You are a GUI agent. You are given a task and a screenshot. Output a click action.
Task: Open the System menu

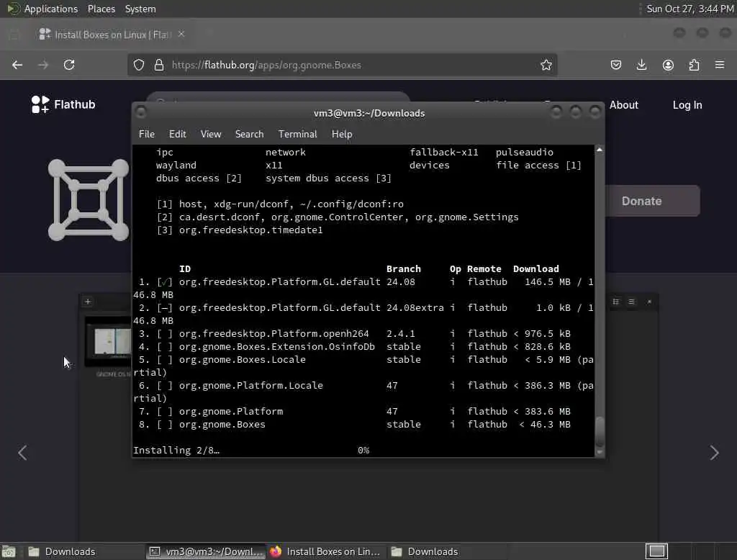coord(140,9)
